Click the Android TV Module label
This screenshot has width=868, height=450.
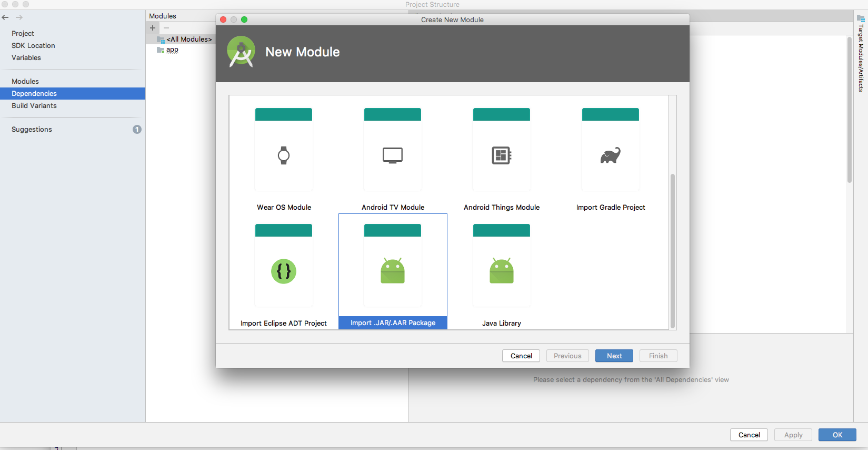393,207
